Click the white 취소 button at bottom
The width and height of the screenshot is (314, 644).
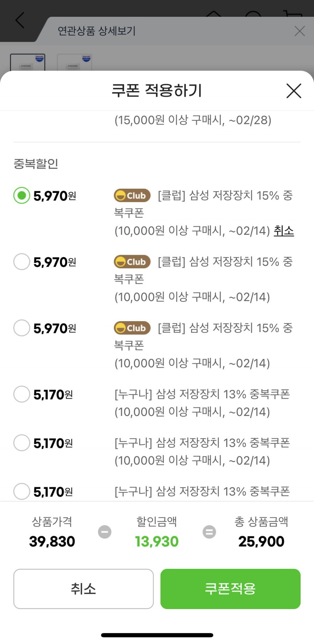(83, 589)
